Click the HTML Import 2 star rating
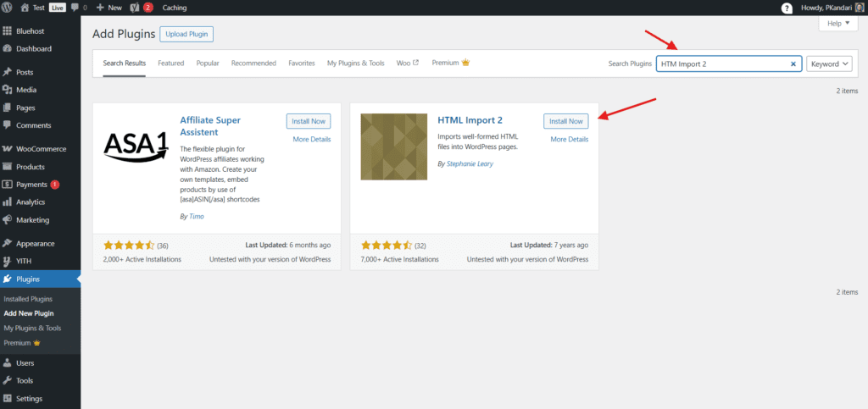This screenshot has height=409, width=868. 387,245
